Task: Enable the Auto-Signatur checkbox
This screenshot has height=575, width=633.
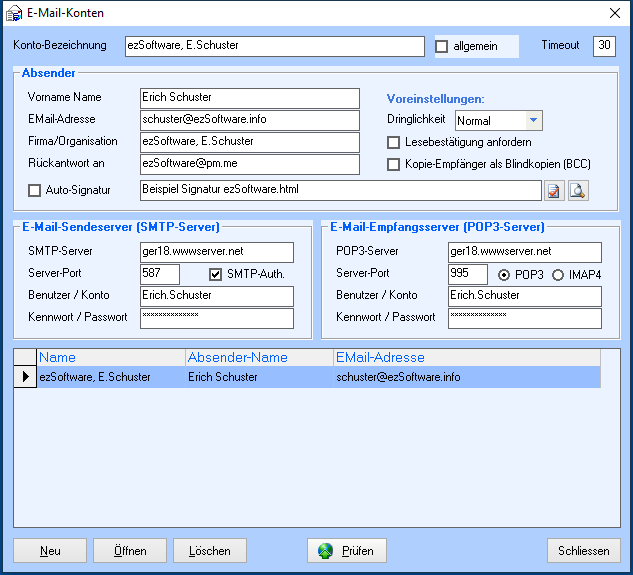Action: click(35, 190)
